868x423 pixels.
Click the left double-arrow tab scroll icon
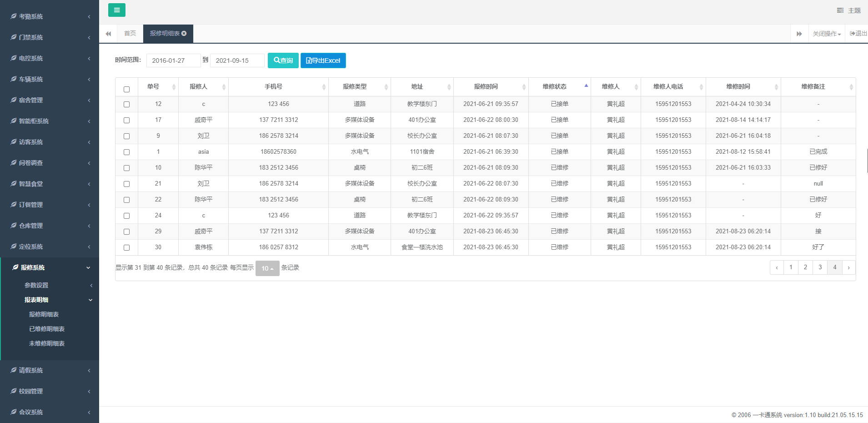(x=108, y=34)
